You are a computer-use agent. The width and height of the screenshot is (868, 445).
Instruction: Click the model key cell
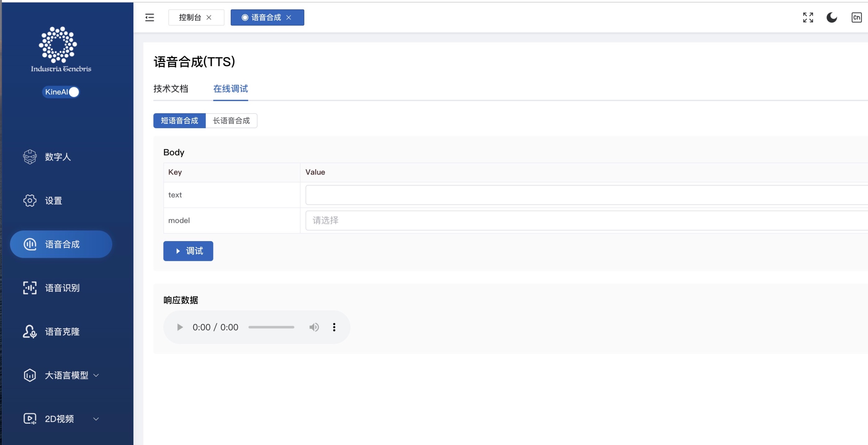coord(232,220)
